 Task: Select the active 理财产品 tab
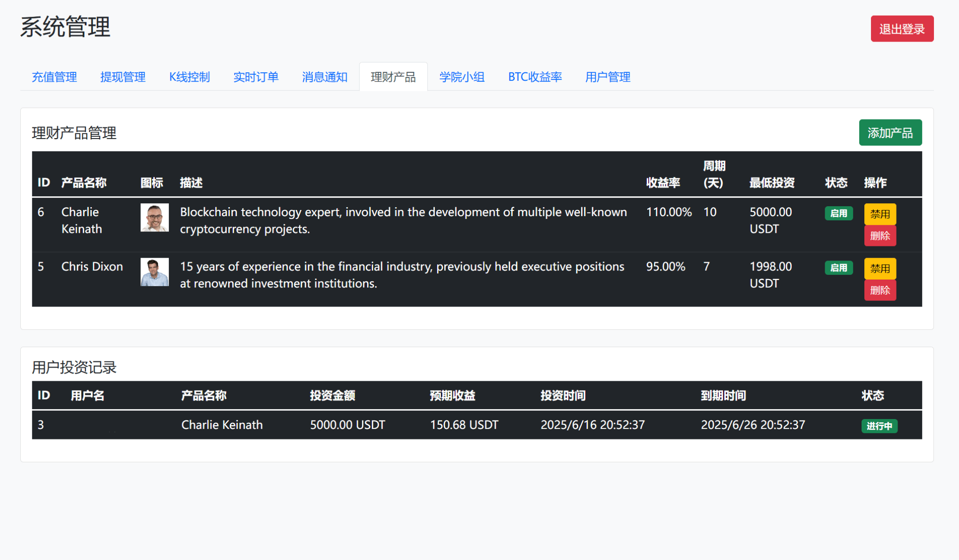(x=393, y=77)
